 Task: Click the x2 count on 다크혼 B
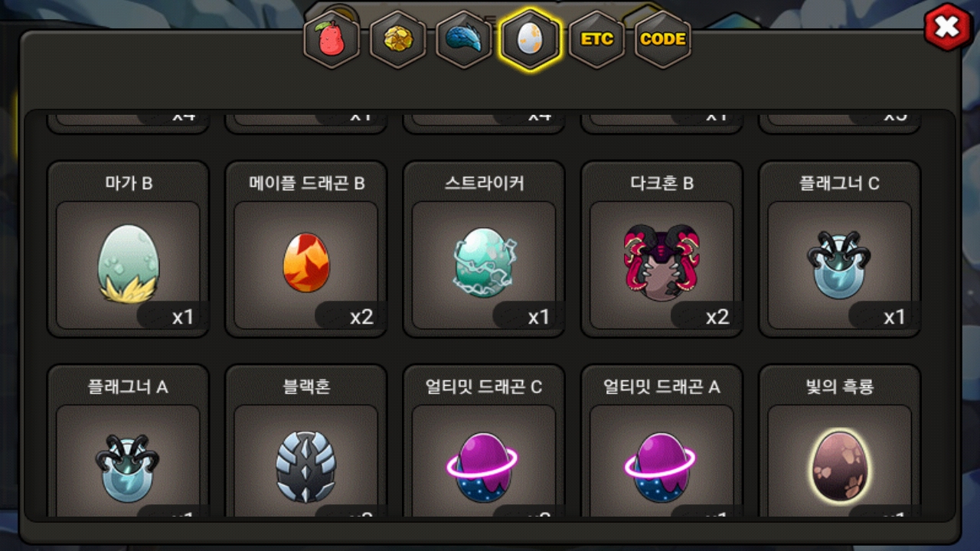coord(717,317)
